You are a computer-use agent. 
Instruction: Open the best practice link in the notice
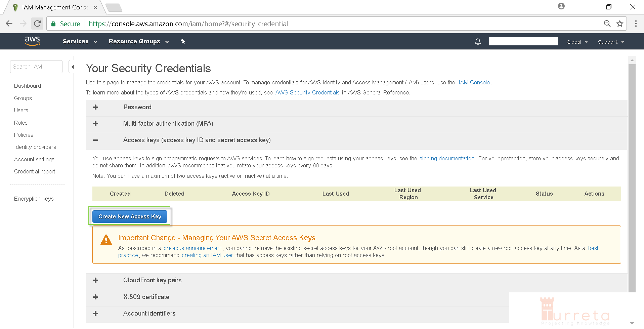pyautogui.click(x=593, y=248)
